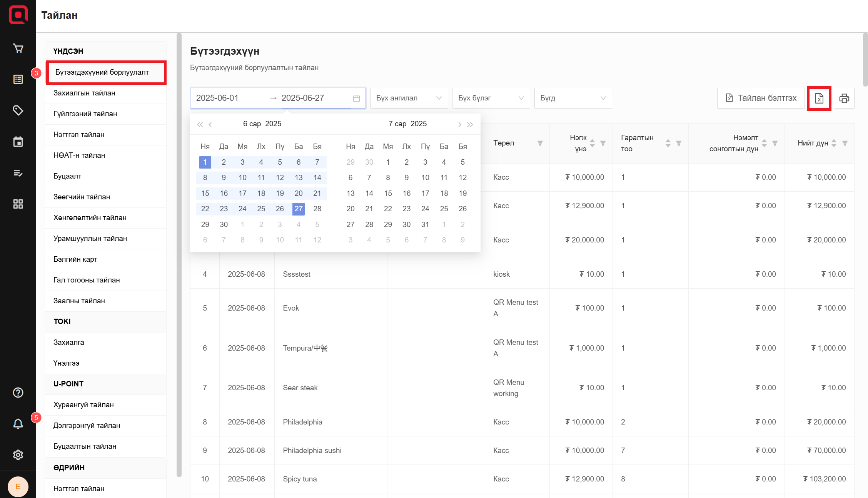This screenshot has height=498, width=868.
Task: Click the printer icon button
Action: [x=844, y=99]
